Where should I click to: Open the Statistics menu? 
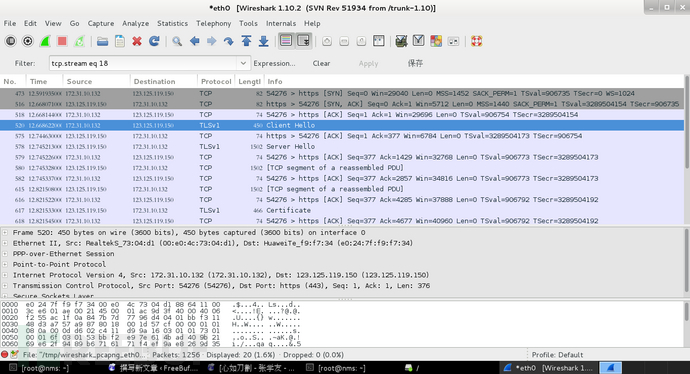(172, 23)
